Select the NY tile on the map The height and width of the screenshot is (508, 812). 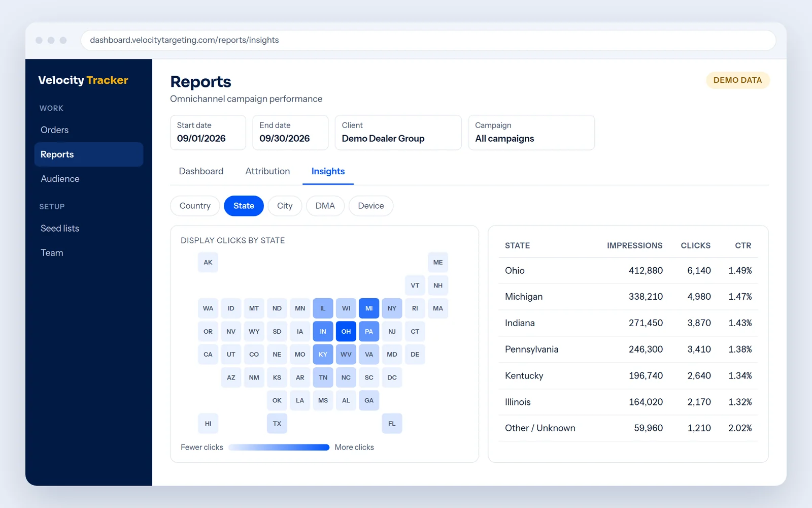click(392, 308)
